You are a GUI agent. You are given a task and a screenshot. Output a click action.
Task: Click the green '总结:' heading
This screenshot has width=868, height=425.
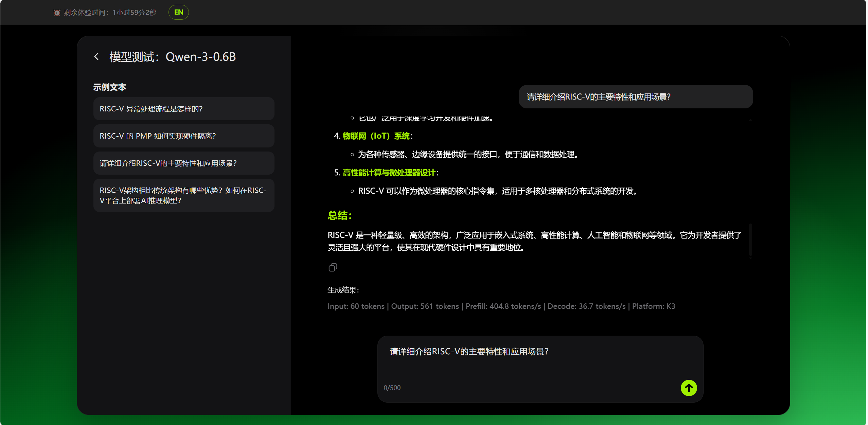point(340,215)
